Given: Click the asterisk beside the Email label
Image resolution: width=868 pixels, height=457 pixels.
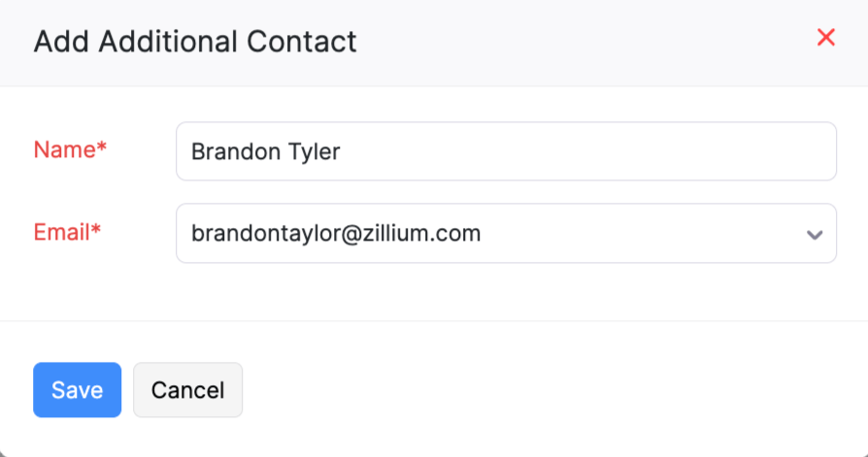Looking at the screenshot, I should coord(97,231).
